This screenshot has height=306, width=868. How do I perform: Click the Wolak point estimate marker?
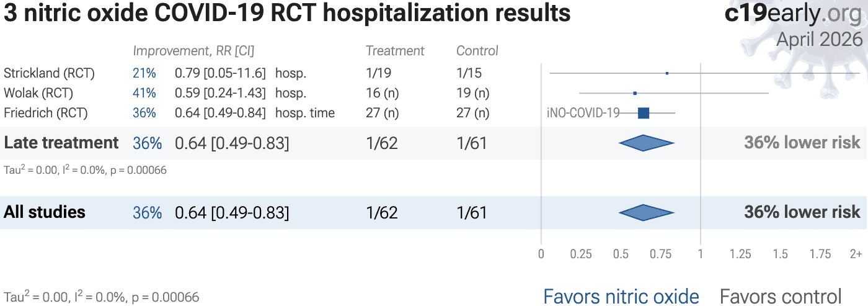(x=635, y=93)
